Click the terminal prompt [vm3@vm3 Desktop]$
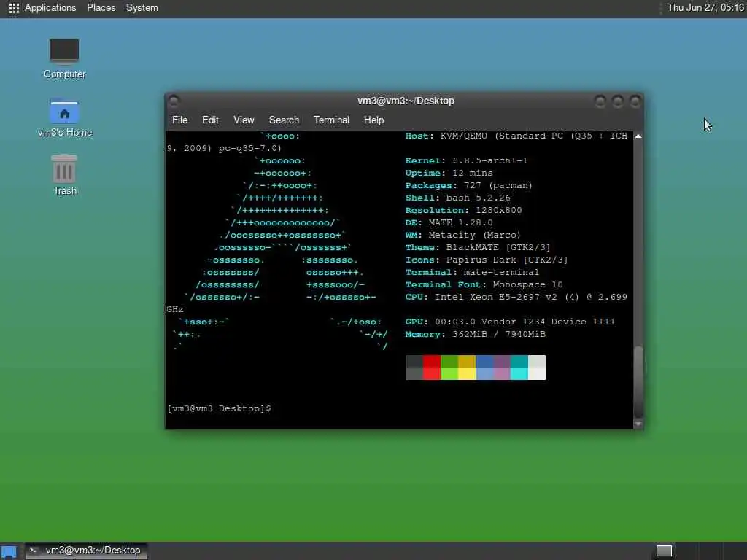This screenshot has width=747, height=560. point(219,408)
